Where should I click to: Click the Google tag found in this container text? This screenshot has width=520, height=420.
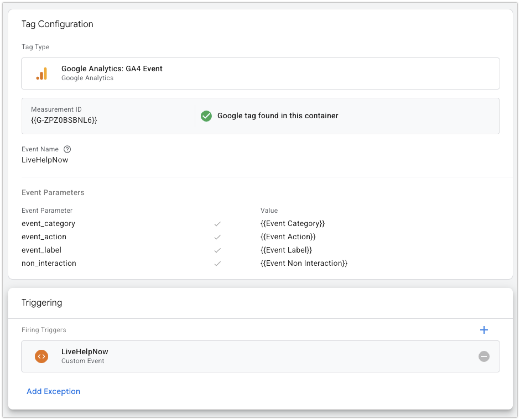pos(278,116)
